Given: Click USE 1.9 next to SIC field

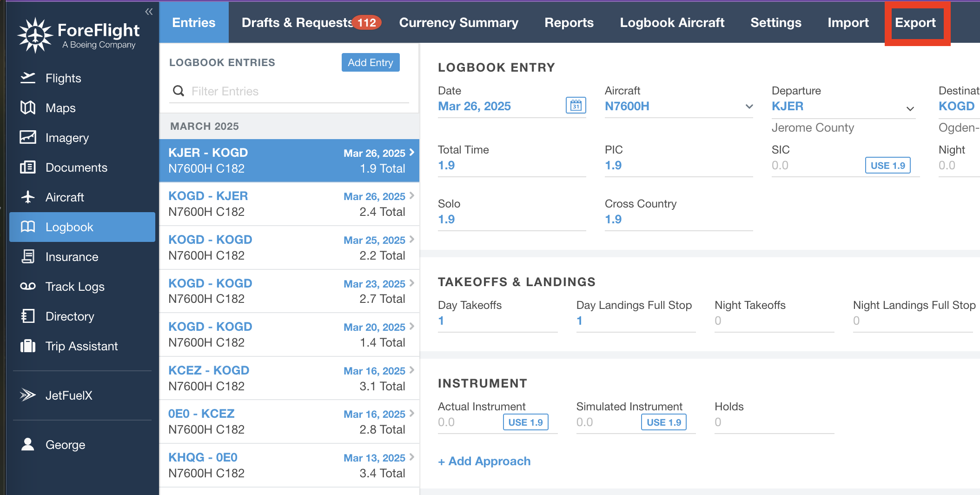Looking at the screenshot, I should tap(887, 165).
